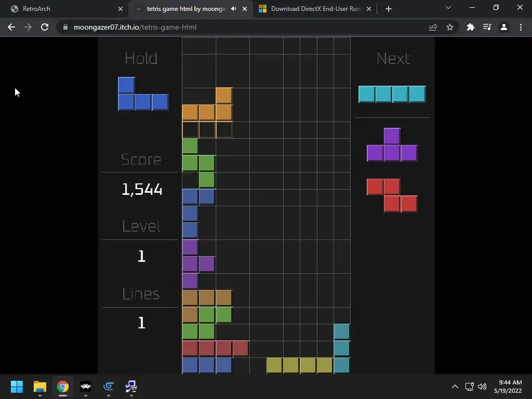This screenshot has height=399, width=532.
Task: Open the Extensions puzzle icon
Action: point(471,27)
